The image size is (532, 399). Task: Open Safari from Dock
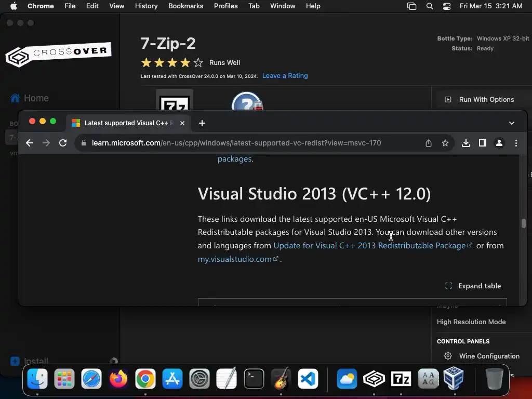tap(91, 379)
